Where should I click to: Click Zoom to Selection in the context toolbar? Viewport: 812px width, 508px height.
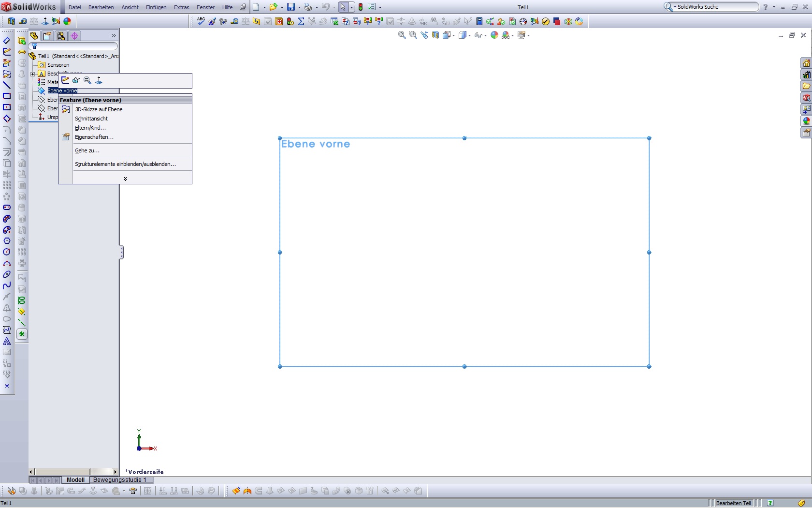point(87,80)
